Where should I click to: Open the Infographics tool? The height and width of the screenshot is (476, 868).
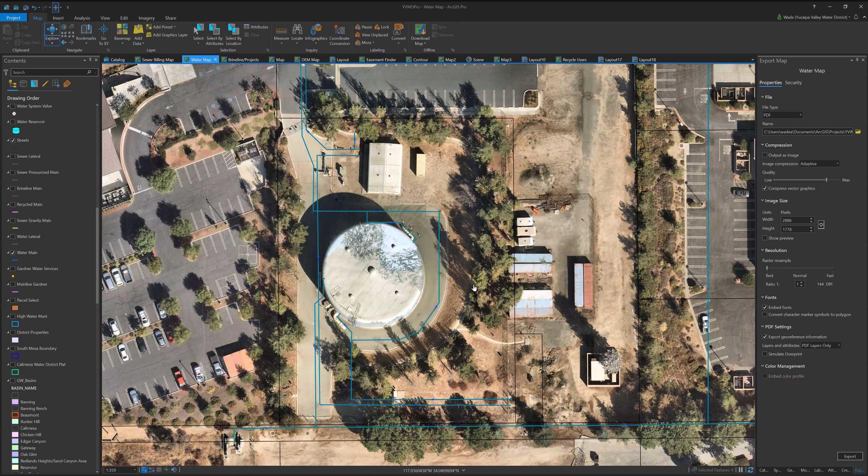point(316,34)
